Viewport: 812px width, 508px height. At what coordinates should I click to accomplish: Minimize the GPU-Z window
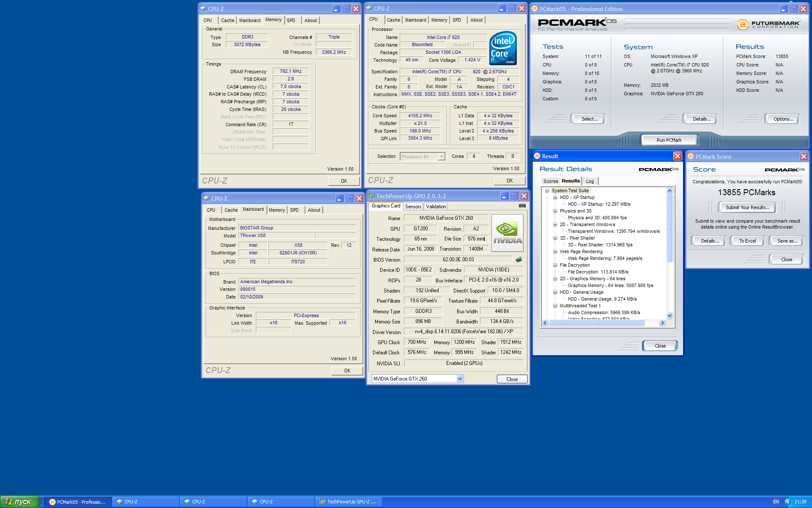(505, 196)
